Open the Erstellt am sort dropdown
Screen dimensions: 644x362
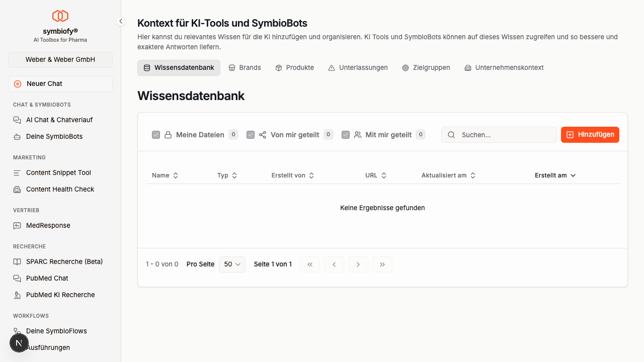point(555,175)
